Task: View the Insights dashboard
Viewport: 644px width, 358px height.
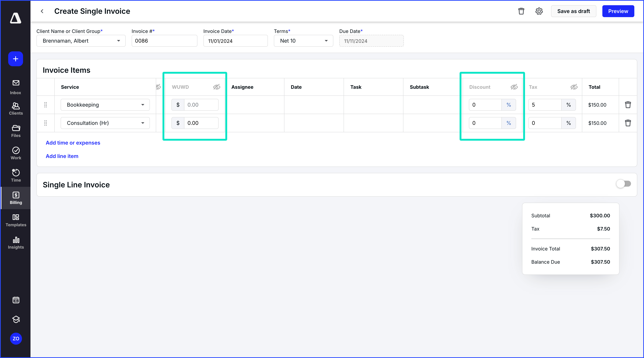Action: click(x=15, y=242)
